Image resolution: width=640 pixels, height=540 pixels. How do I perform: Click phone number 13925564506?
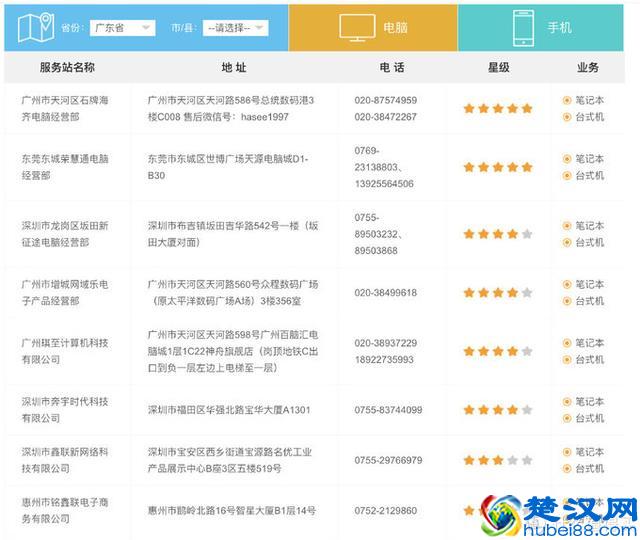point(384,184)
